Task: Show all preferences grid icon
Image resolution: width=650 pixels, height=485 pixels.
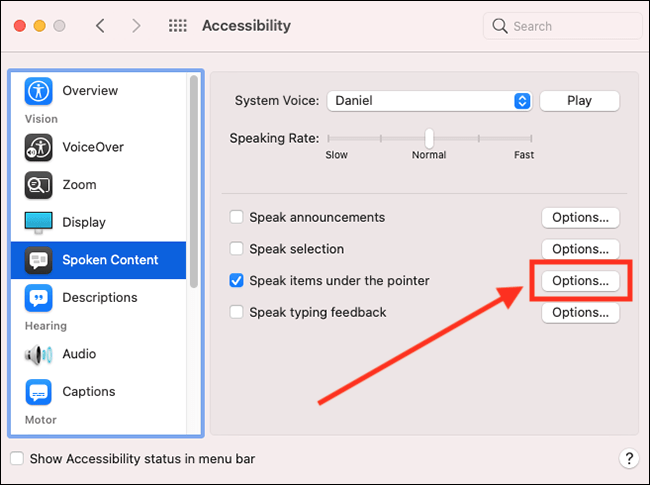Action: (178, 26)
